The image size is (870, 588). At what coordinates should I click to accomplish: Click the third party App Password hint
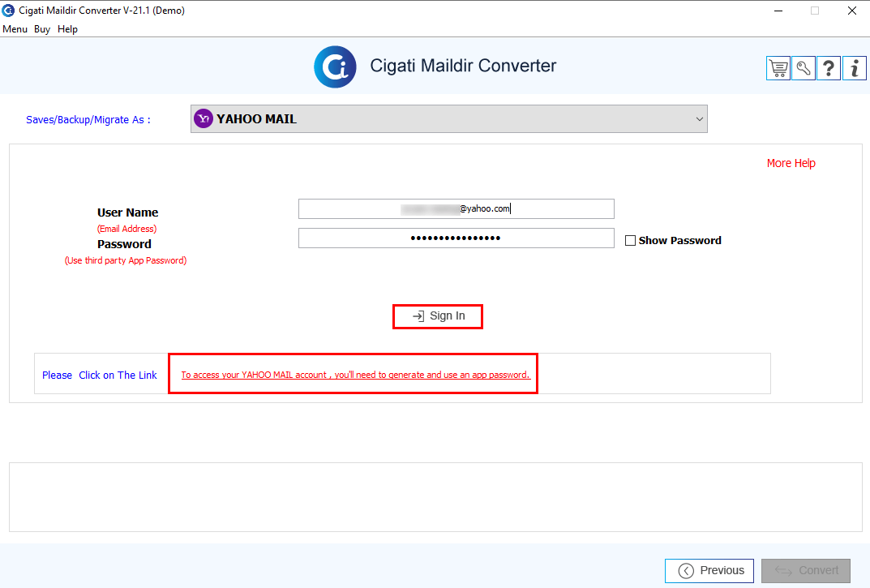(x=126, y=260)
